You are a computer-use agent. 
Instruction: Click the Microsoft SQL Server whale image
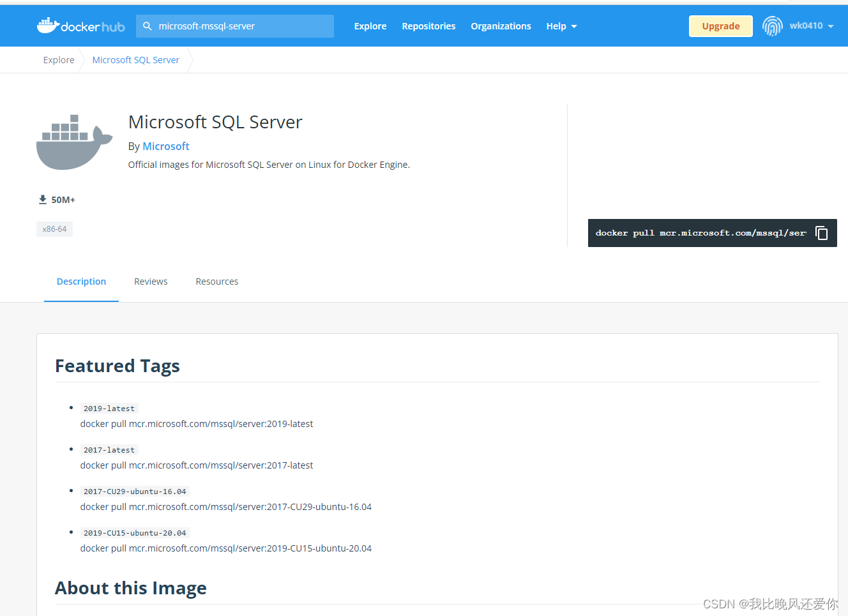[x=75, y=142]
